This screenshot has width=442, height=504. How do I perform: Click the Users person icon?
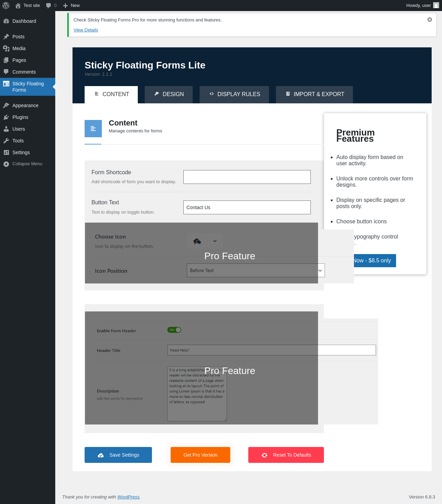(x=6, y=129)
